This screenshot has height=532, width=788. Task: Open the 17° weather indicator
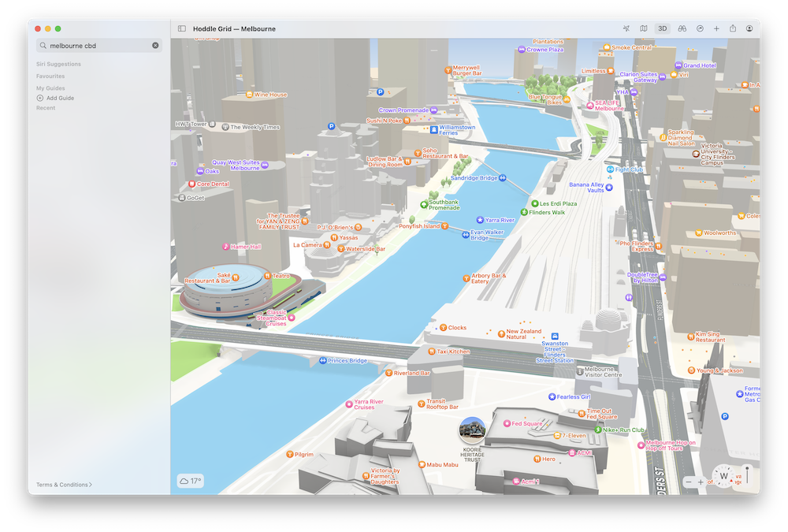(x=191, y=481)
